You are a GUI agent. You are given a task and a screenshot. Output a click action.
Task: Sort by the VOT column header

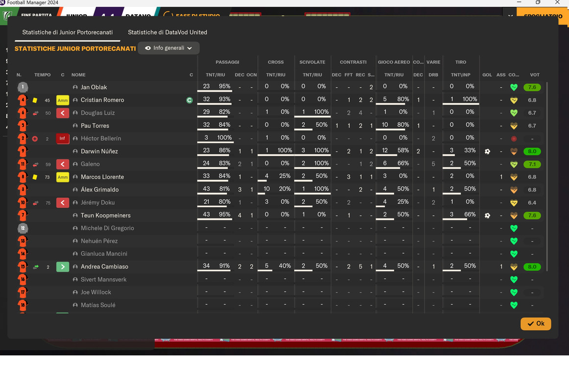535,75
